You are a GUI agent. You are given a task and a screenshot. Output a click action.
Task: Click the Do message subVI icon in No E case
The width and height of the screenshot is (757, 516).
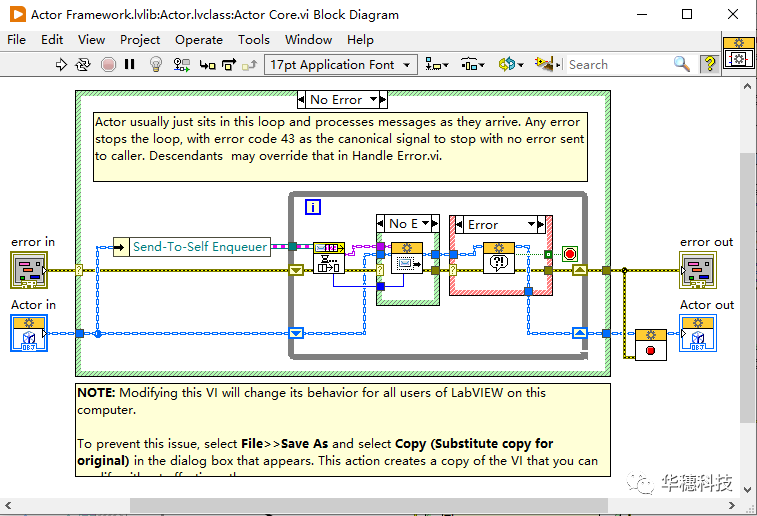coord(407,258)
